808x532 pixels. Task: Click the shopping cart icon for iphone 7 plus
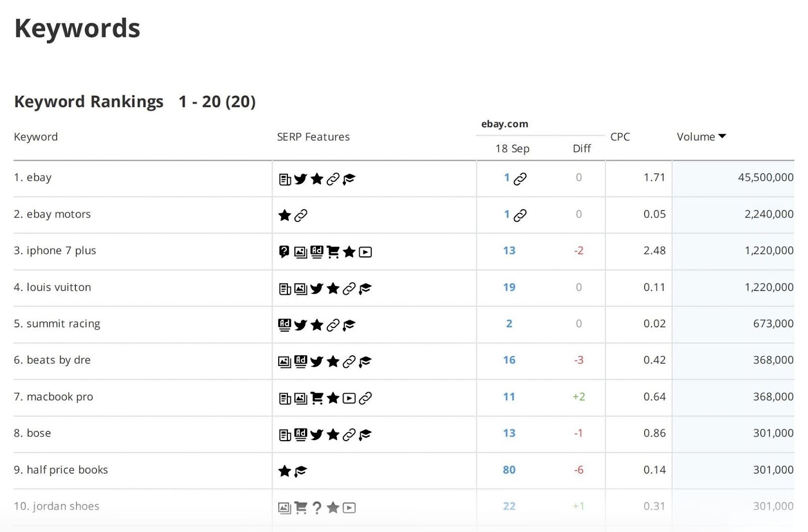[333, 252]
